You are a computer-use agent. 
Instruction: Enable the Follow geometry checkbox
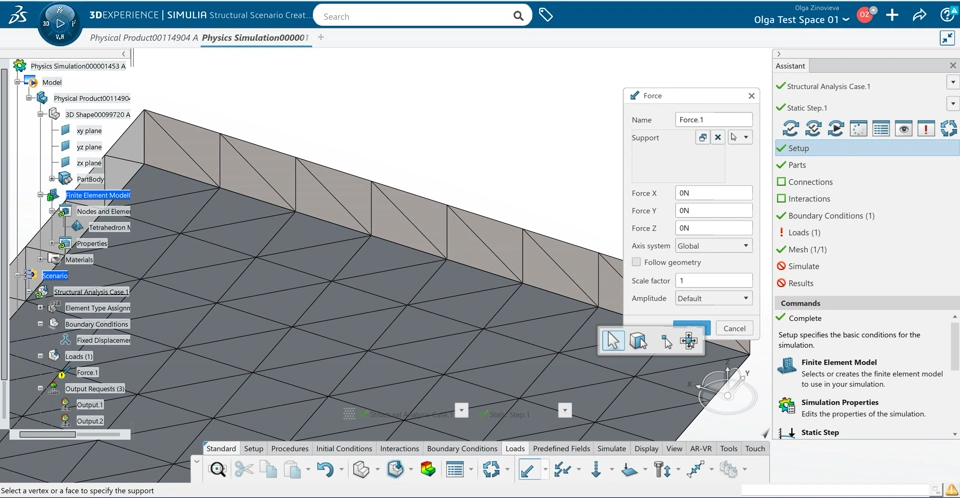tap(636, 262)
